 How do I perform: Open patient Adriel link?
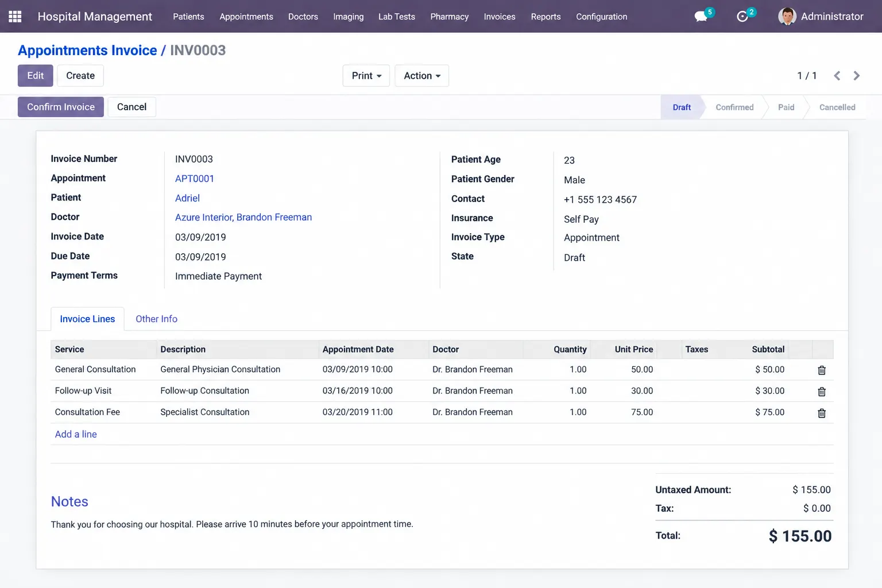tap(187, 198)
